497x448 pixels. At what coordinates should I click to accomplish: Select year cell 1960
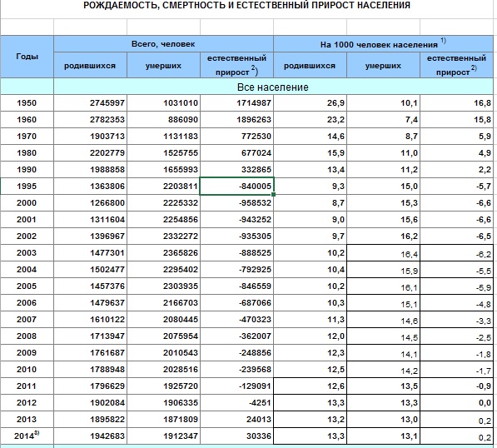(x=27, y=120)
